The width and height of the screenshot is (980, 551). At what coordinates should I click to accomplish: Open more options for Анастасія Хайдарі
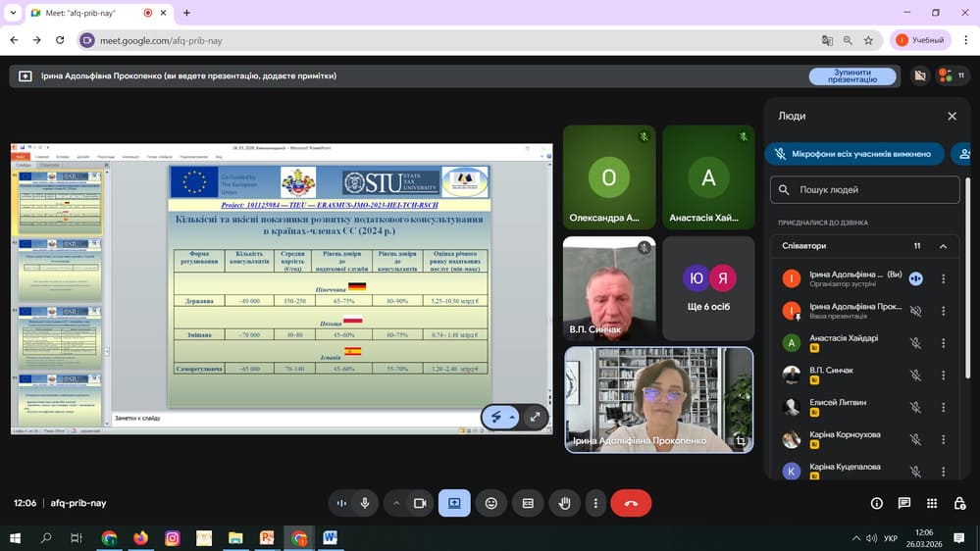click(943, 342)
